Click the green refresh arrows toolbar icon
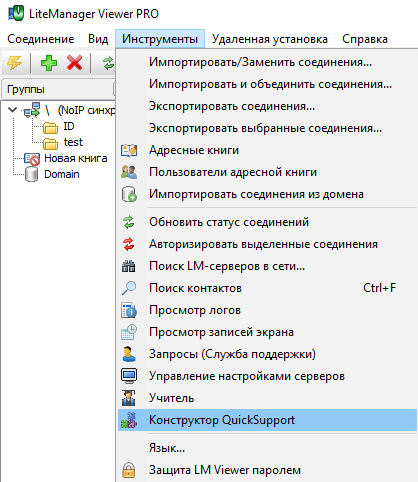Image resolution: width=418 pixels, height=482 pixels. (x=108, y=63)
